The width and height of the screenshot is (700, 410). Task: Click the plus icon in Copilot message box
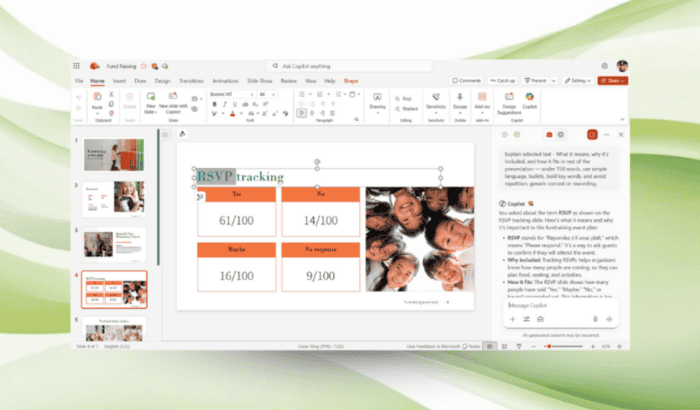[512, 318]
